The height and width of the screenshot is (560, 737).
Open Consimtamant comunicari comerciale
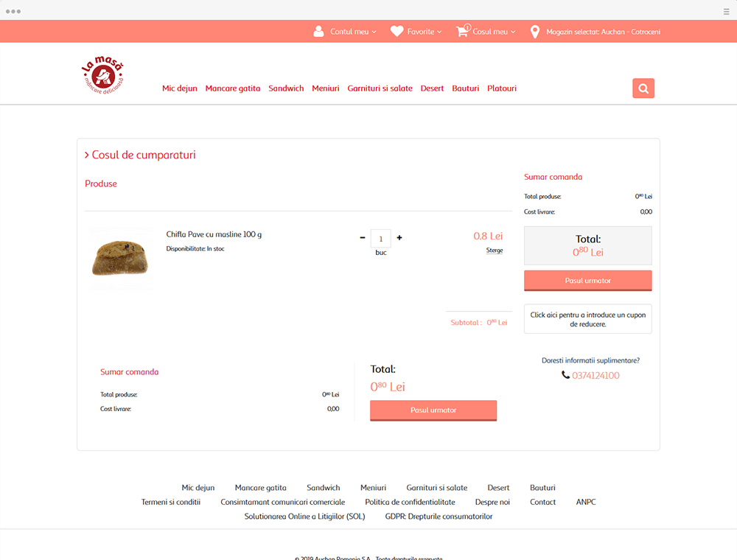coord(282,502)
